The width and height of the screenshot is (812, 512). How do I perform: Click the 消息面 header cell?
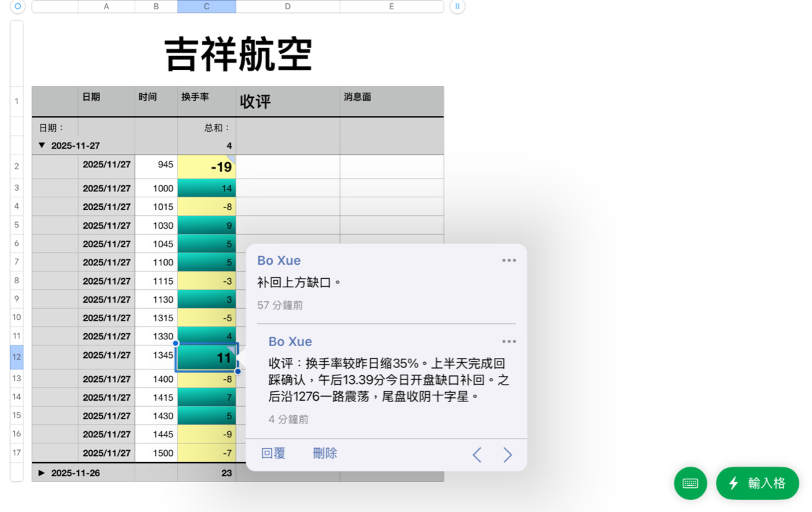(391, 101)
